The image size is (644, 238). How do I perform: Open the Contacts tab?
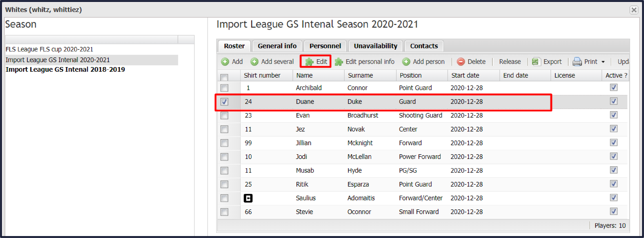point(424,46)
